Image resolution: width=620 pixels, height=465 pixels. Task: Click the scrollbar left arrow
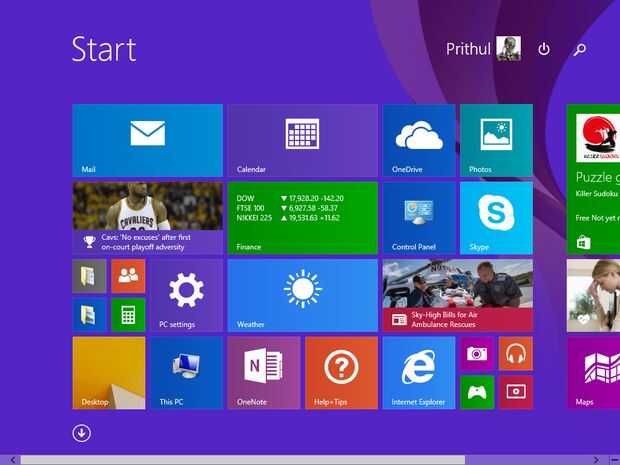click(x=13, y=460)
